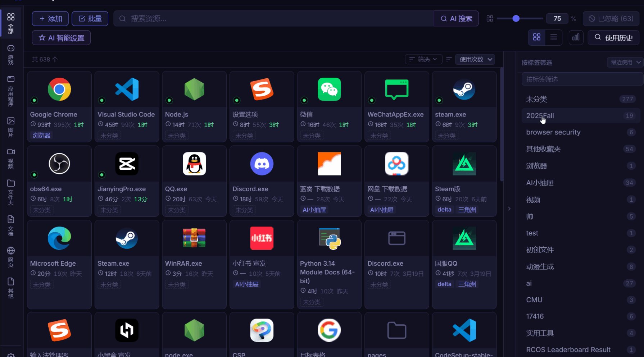Open 使用历史 panel

(613, 37)
